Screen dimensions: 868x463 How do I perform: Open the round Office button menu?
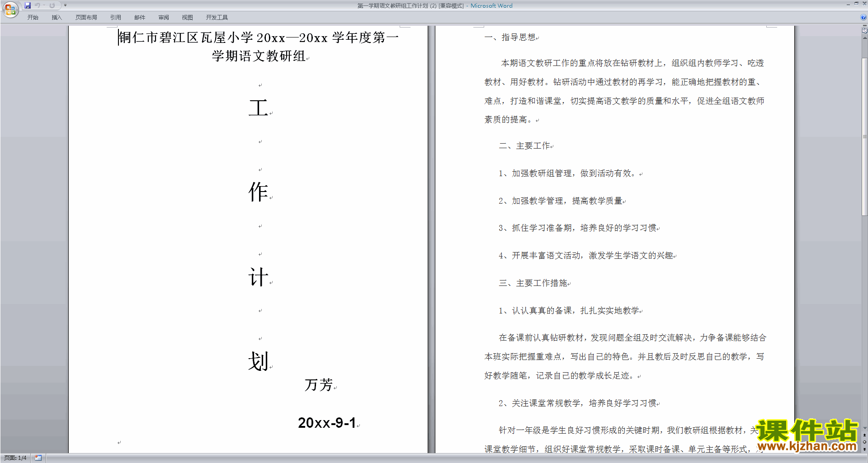[10, 9]
